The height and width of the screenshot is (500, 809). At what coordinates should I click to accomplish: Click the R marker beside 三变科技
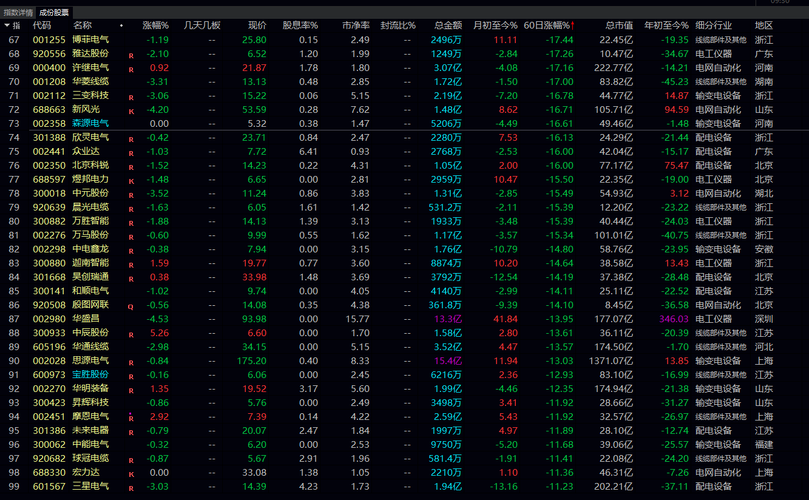click(131, 98)
